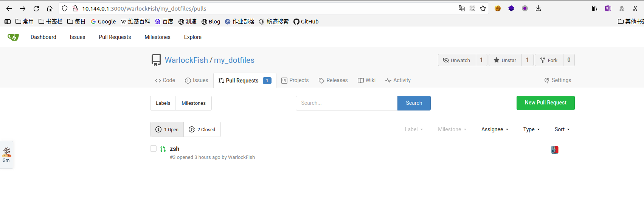Click the translate page icon in address bar

[462, 8]
